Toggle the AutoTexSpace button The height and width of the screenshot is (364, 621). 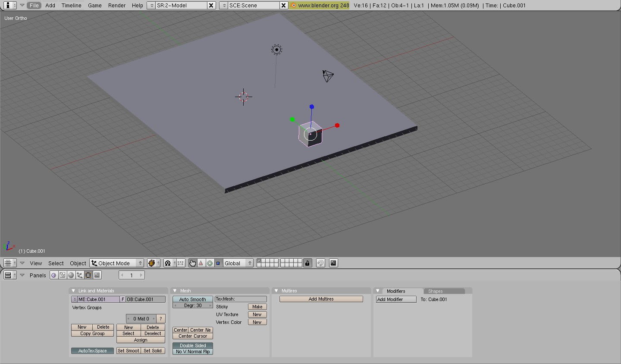92,351
